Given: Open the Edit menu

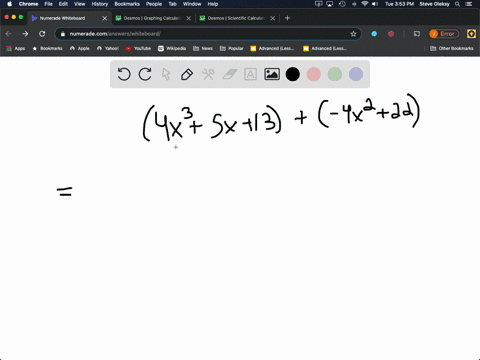Looking at the screenshot, I should [x=63, y=4].
